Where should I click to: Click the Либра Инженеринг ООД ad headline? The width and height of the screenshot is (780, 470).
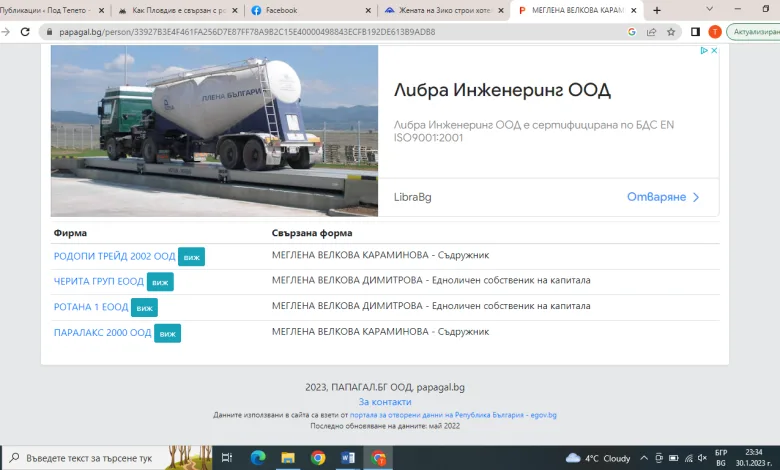point(502,90)
